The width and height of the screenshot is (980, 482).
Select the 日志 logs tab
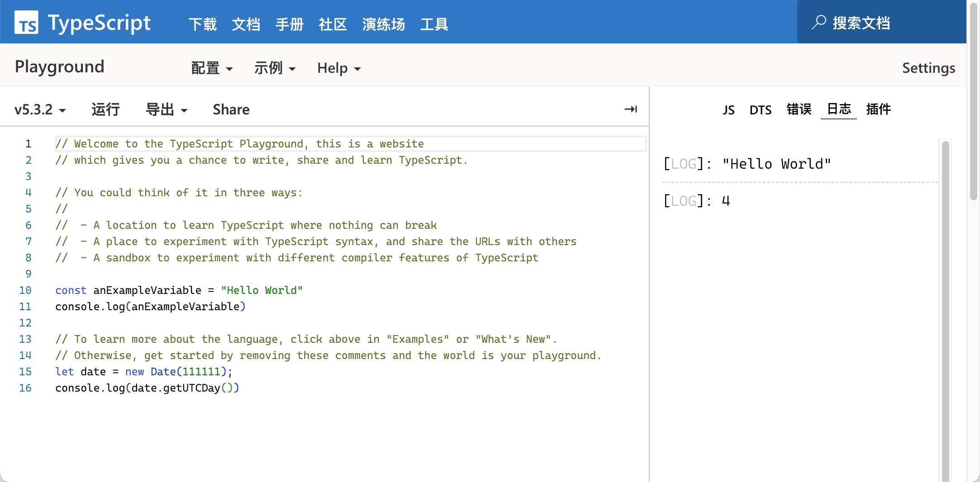click(839, 109)
